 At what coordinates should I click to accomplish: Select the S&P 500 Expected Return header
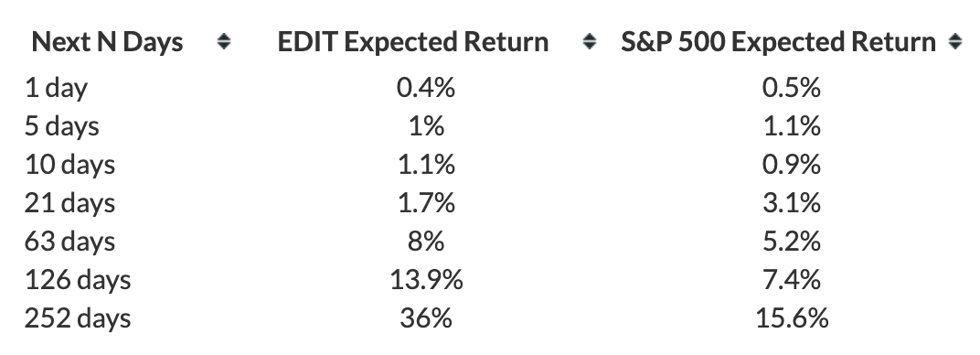coord(779,42)
